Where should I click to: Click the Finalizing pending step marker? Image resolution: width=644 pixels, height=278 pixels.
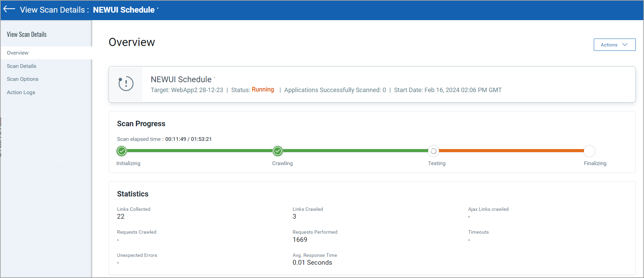click(589, 151)
